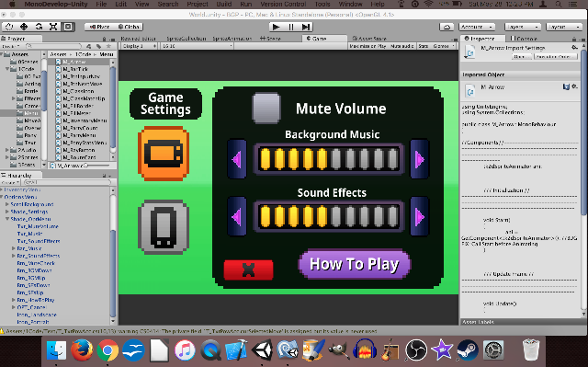588x367 pixels.
Task: Click search by label tag icon
Action: pos(98,46)
